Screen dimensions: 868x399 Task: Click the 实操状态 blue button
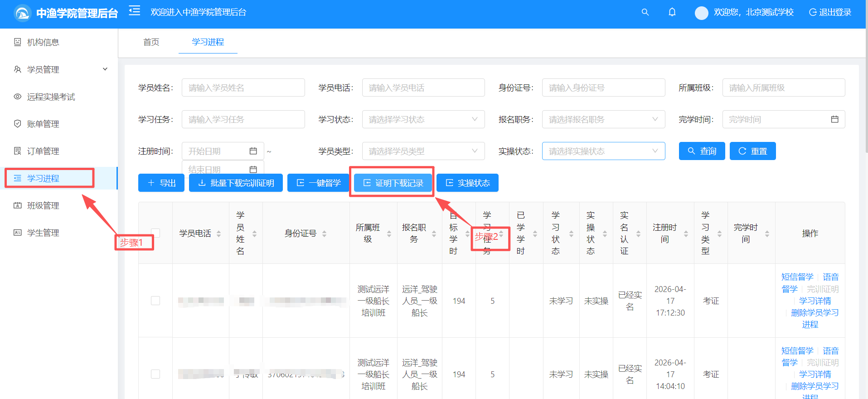click(467, 183)
